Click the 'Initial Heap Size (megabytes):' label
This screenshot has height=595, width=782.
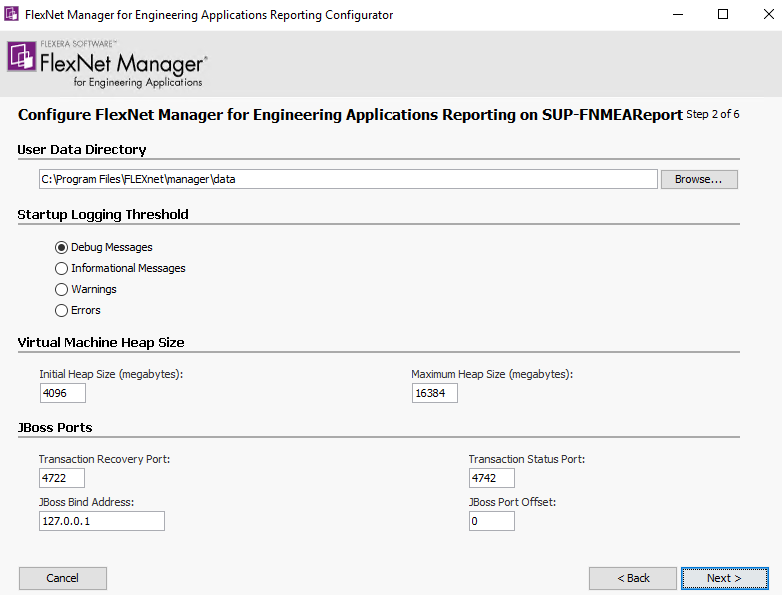(x=111, y=374)
